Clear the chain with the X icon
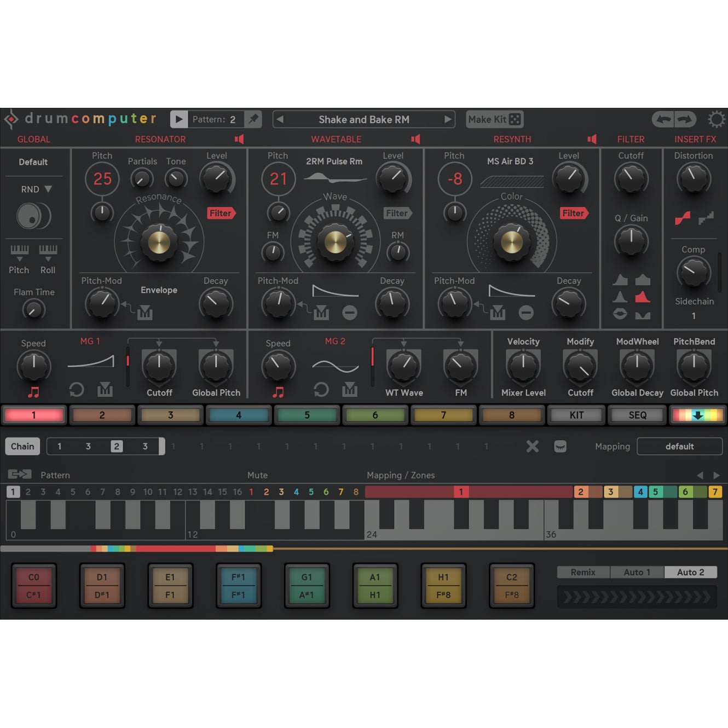Screen dimensions: 728x728 (x=532, y=446)
